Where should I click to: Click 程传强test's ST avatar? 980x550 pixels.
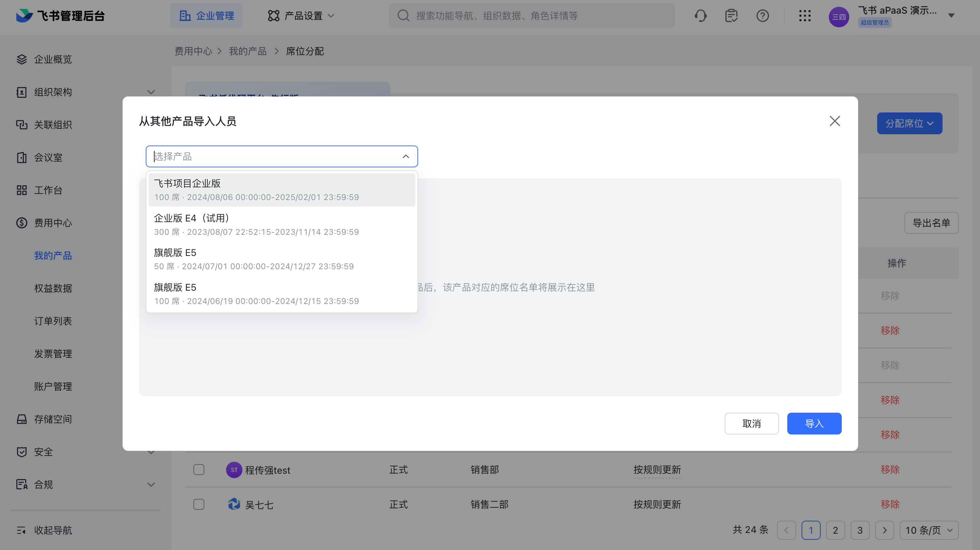[x=234, y=470]
